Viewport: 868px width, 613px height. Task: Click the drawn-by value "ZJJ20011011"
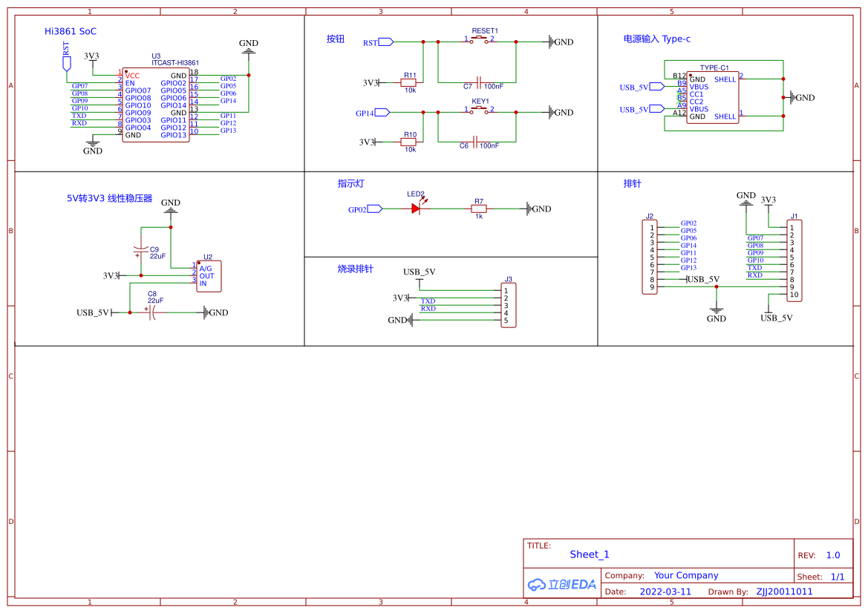(x=784, y=591)
